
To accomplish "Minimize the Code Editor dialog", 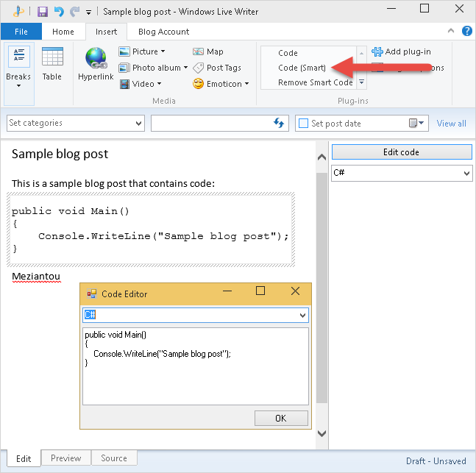I will pyautogui.click(x=227, y=291).
